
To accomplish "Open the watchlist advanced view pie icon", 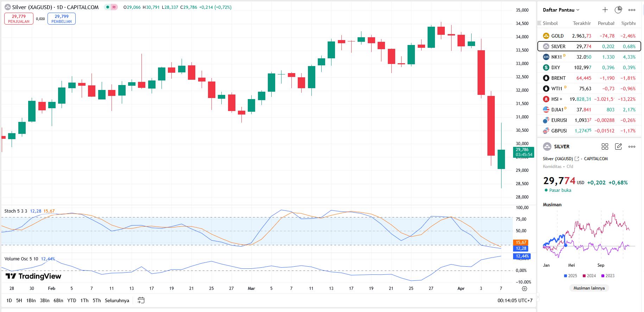I will coord(618,10).
